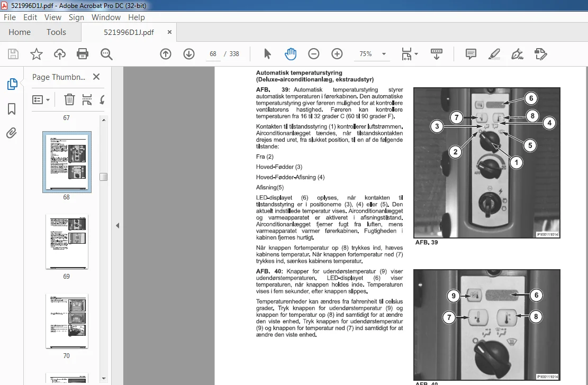Open the File menu
588x385 pixels.
(x=10, y=17)
